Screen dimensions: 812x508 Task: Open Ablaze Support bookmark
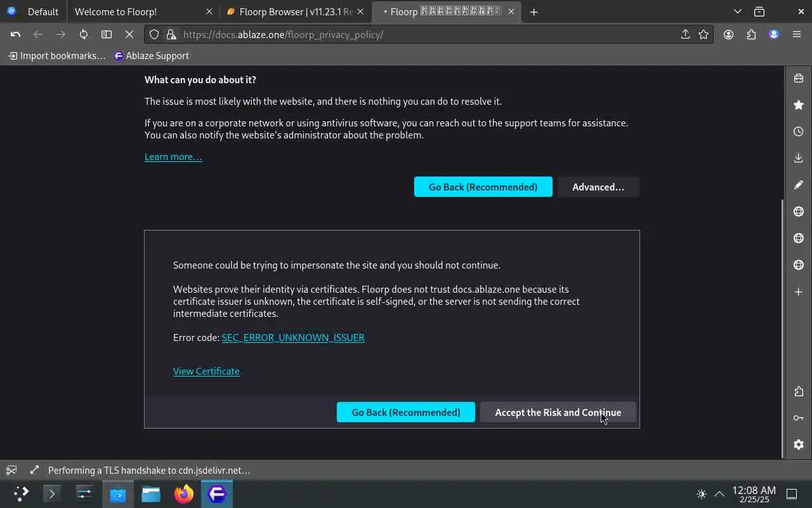pos(151,56)
